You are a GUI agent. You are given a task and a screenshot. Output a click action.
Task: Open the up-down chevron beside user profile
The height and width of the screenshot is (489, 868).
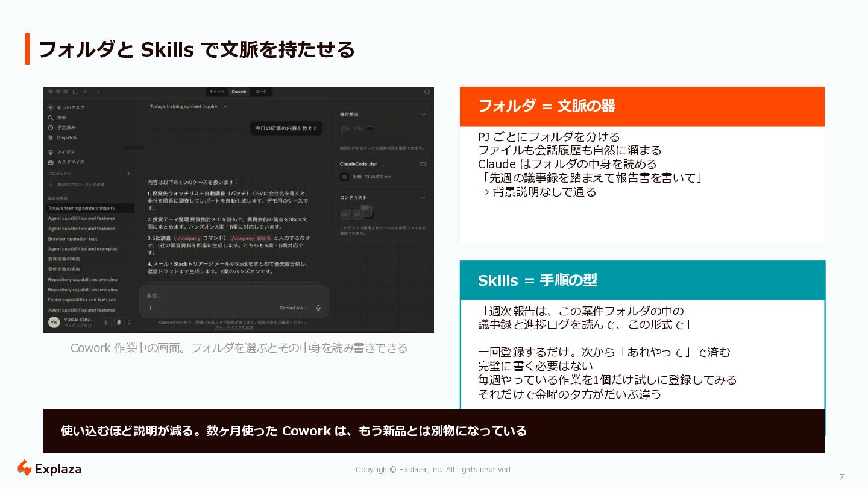pos(129,323)
